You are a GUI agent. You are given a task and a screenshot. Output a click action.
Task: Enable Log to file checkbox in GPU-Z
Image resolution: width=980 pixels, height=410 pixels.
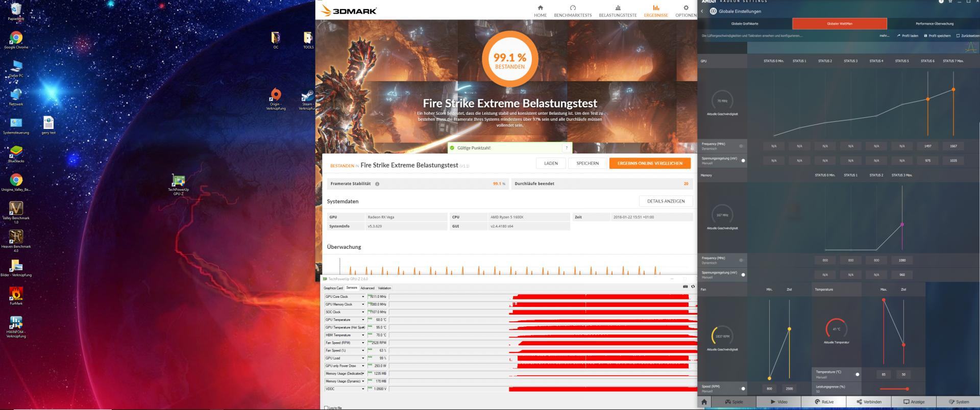pyautogui.click(x=327, y=407)
